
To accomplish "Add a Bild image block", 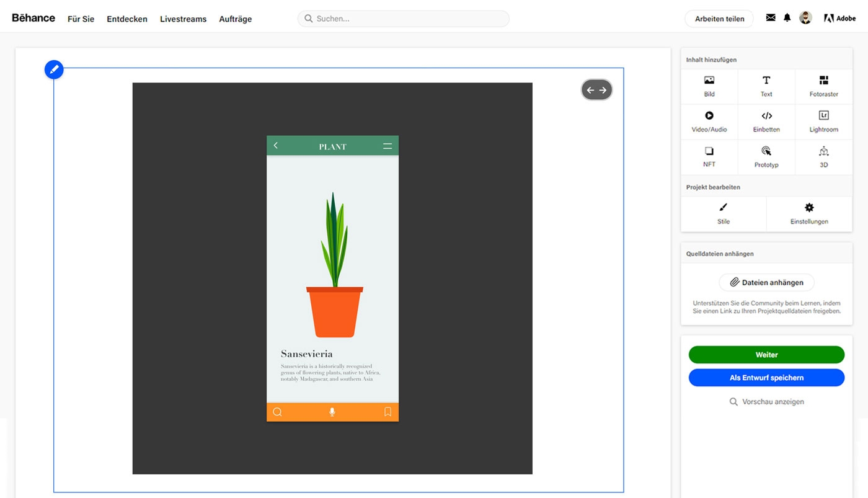I will 709,86.
